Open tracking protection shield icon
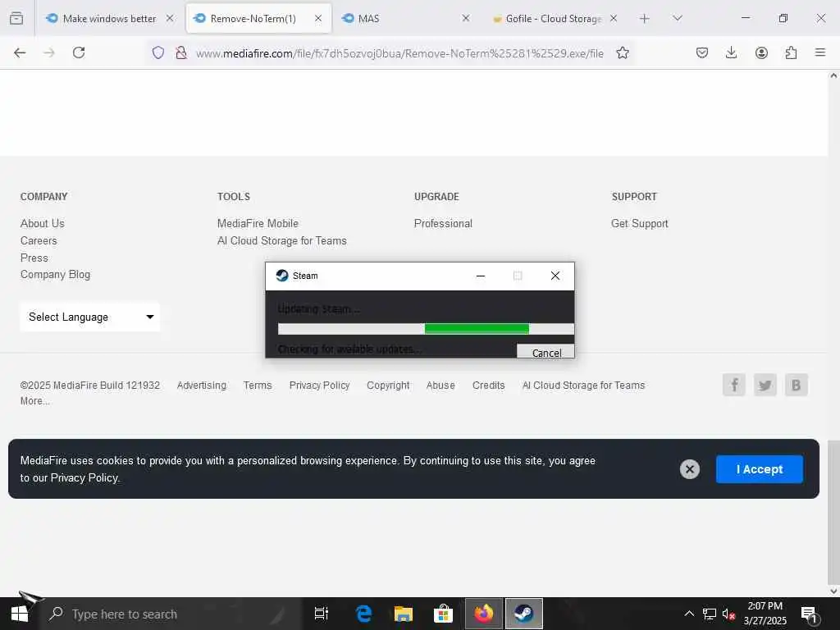Screen dimensions: 840x630 click(158, 52)
